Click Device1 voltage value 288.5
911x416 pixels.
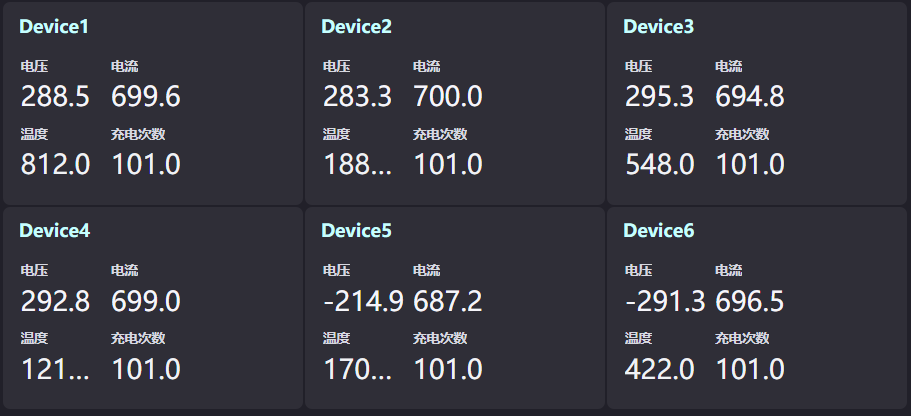point(55,97)
